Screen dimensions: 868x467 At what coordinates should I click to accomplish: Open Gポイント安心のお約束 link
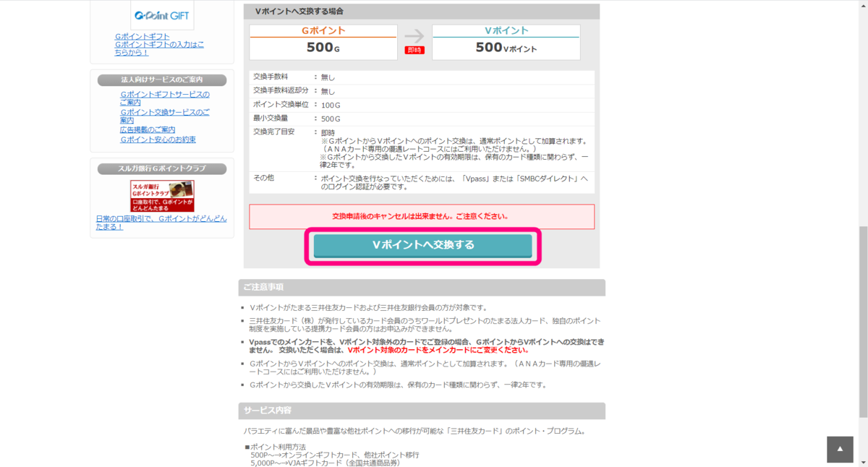coord(158,140)
